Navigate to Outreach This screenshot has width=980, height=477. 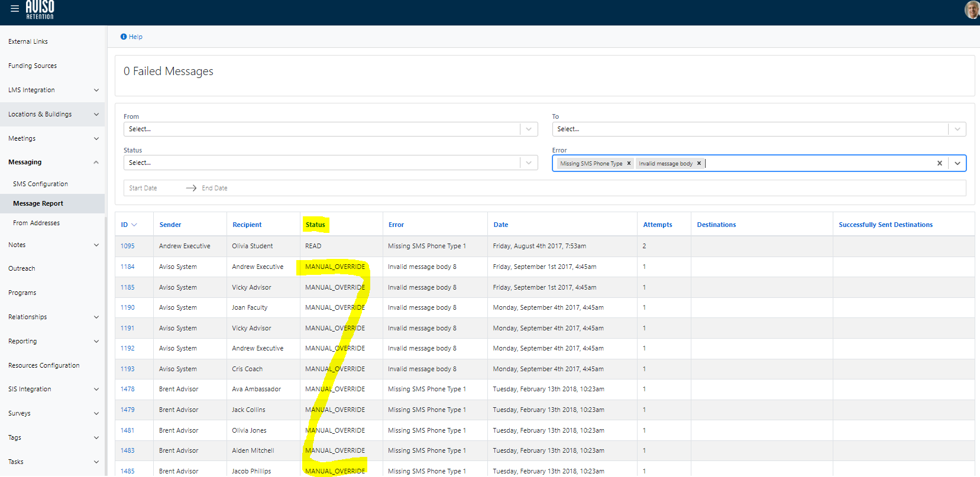click(x=22, y=268)
